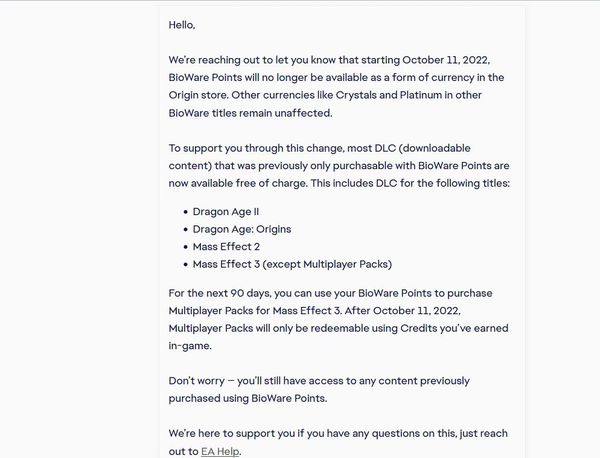Screen dimensions: 600x458
Task: Click the bullet before 'Mass Effect 3'
Action: (x=185, y=264)
